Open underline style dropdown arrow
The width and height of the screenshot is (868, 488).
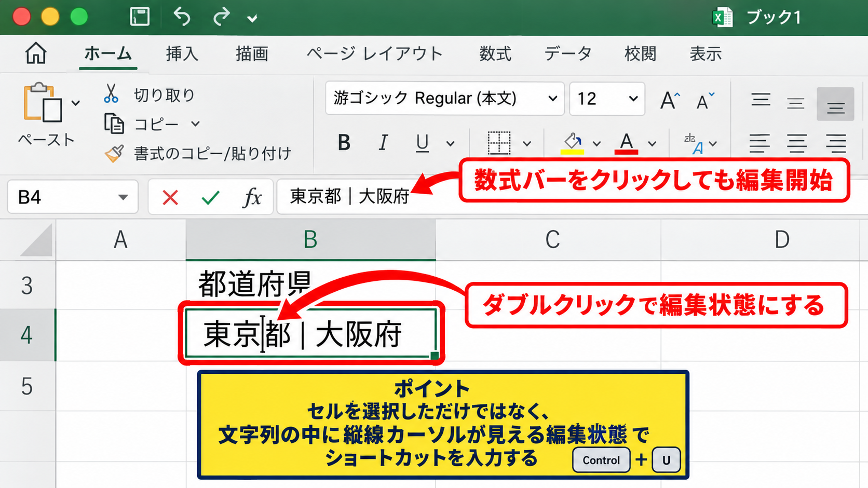pyautogui.click(x=451, y=144)
